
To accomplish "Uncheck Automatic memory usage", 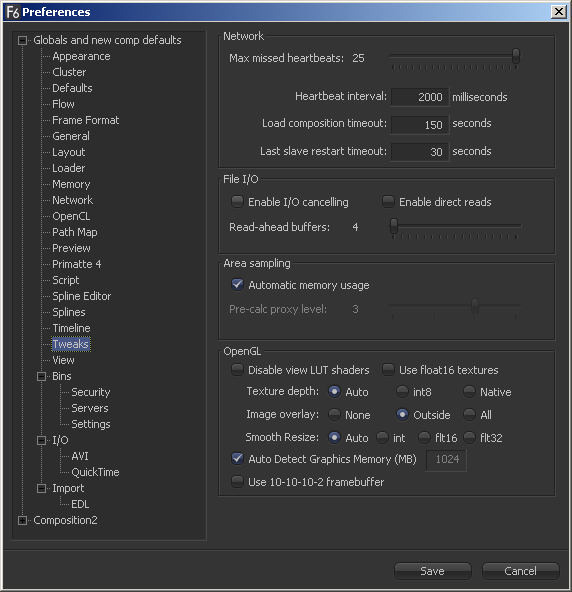I will click(237, 284).
